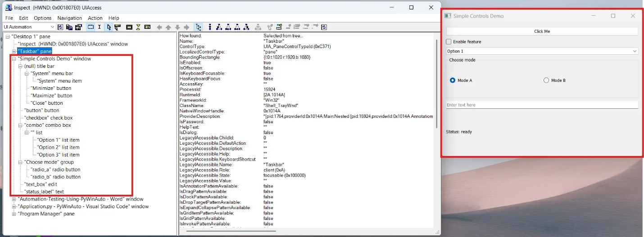Click the yellow and black rectangle toolbar icon

tap(129, 27)
